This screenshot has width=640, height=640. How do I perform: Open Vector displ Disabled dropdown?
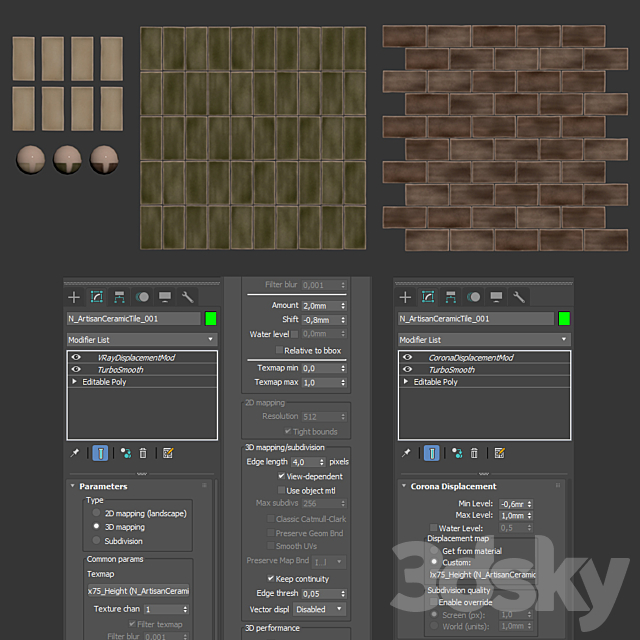[x=320, y=609]
